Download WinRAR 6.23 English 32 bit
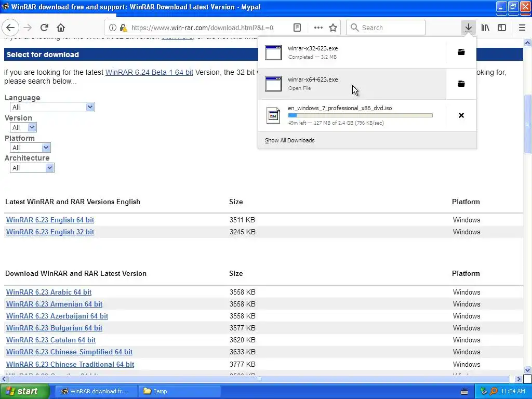Viewport: 532px width, 399px height. click(50, 232)
